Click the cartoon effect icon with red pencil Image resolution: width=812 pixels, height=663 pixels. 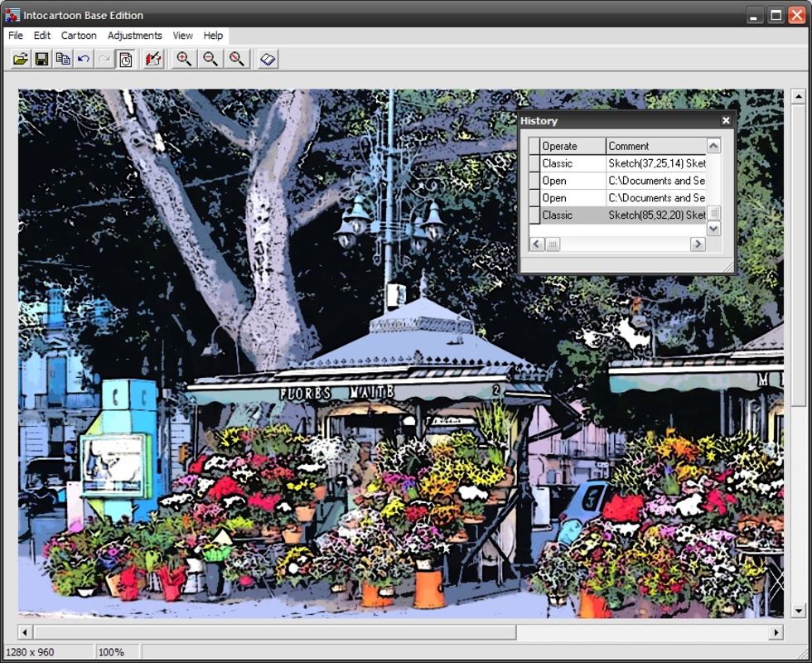tap(153, 59)
